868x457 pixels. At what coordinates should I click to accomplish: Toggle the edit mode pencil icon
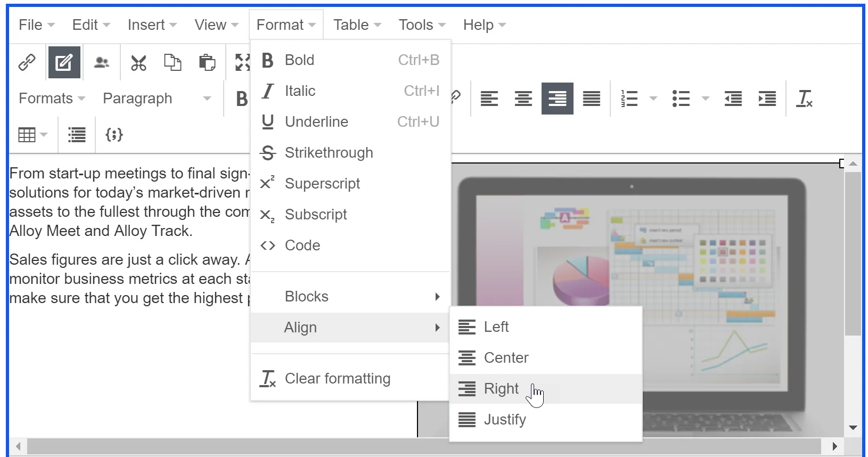coord(64,62)
